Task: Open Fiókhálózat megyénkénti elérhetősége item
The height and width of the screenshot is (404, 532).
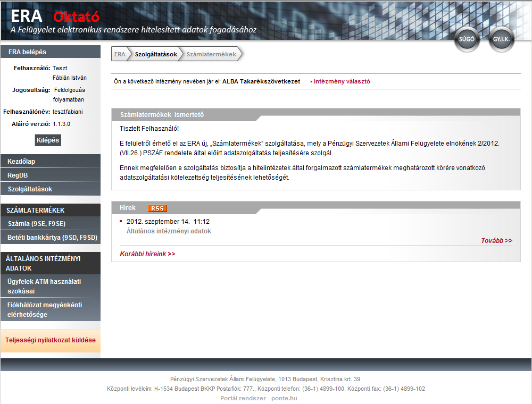Action: (x=51, y=310)
